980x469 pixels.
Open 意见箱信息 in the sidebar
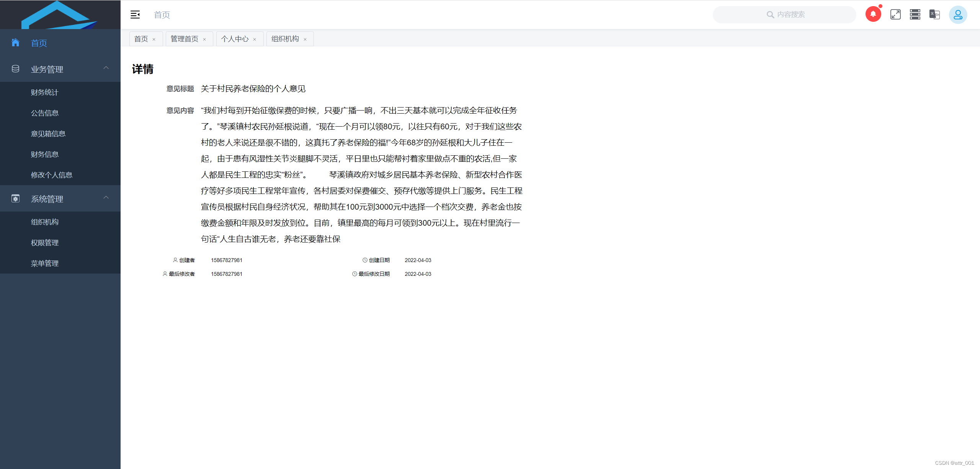[48, 134]
